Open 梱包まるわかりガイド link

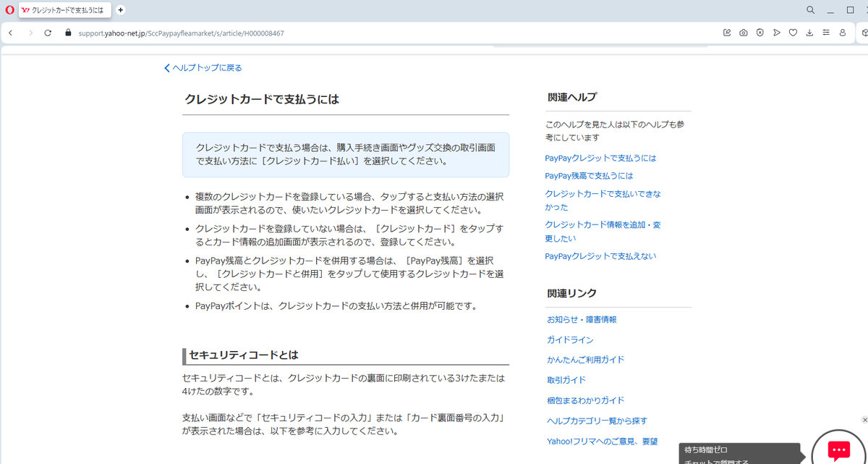585,400
